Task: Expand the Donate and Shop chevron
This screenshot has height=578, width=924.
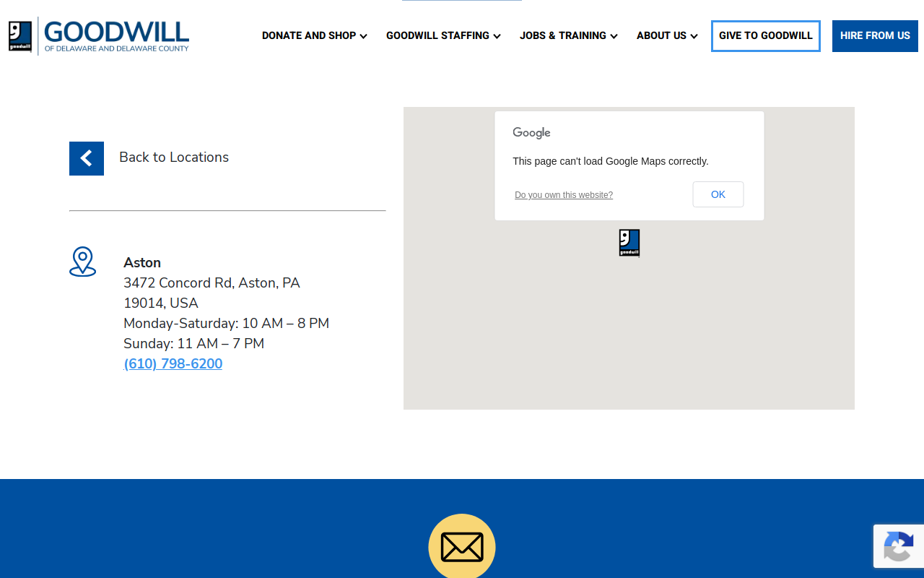Action: coord(363,36)
